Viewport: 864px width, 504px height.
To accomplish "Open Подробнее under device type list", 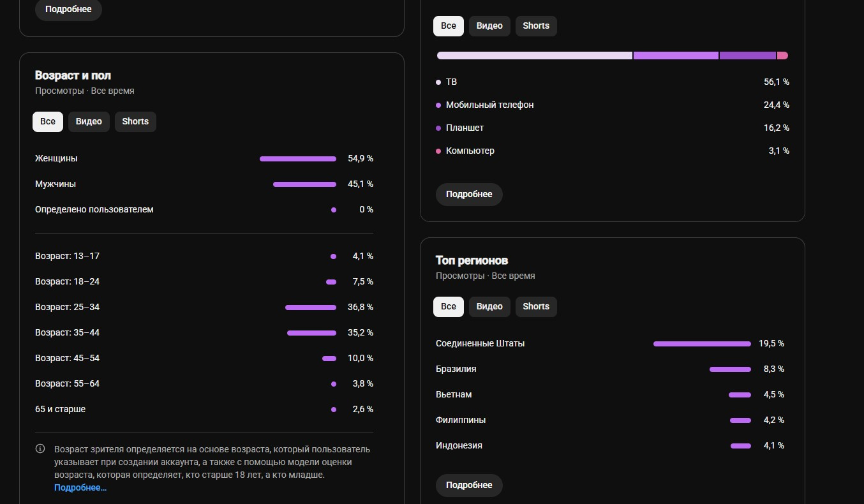I will 469,195.
